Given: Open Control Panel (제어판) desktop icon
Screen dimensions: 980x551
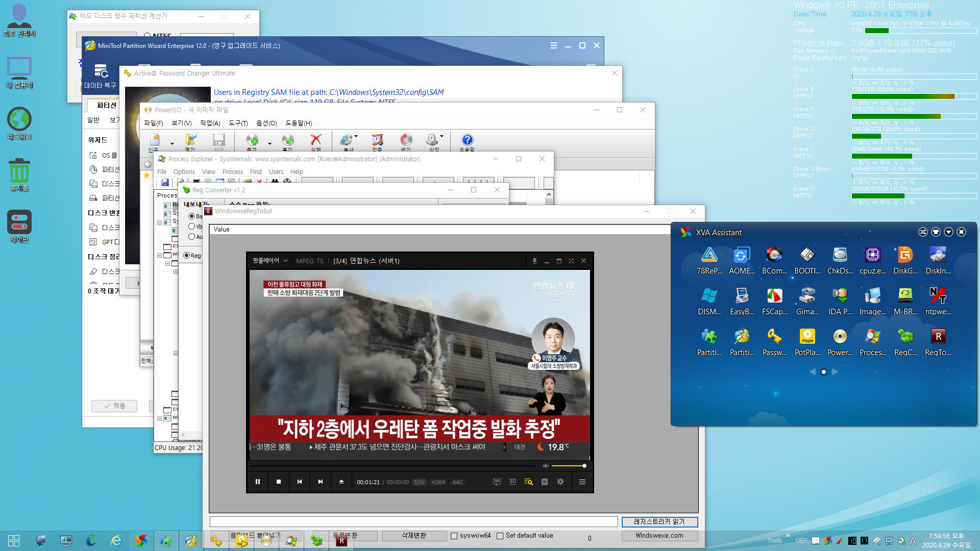Looking at the screenshot, I should 19,227.
